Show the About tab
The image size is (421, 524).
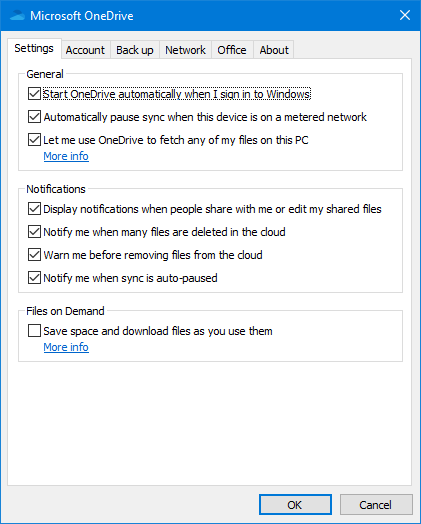274,50
